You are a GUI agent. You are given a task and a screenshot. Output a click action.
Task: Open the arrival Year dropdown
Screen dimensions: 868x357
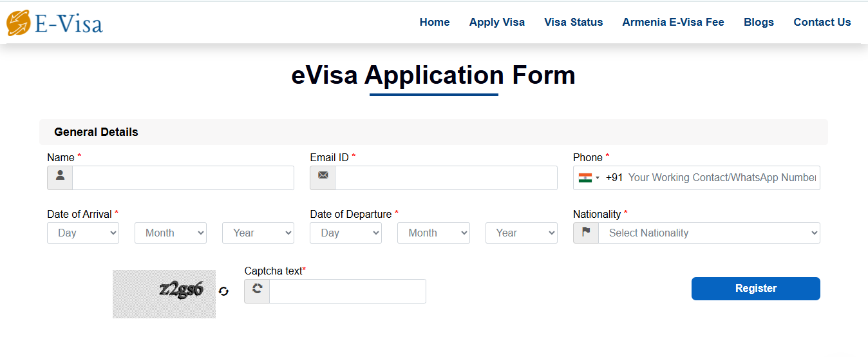[258, 233]
